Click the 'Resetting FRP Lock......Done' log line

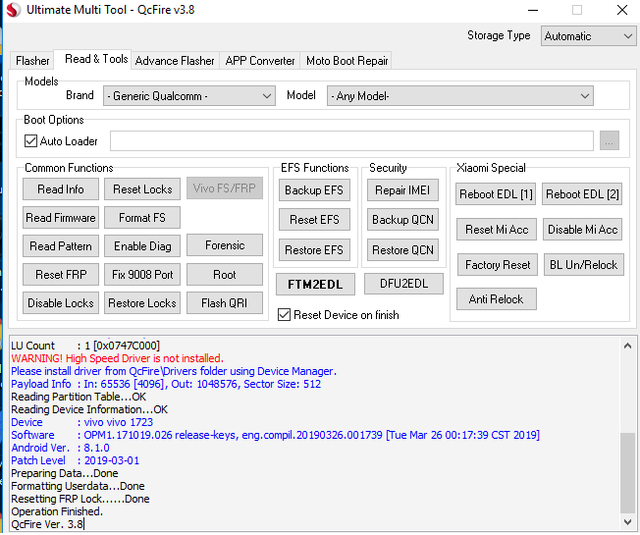pyautogui.click(x=80, y=499)
